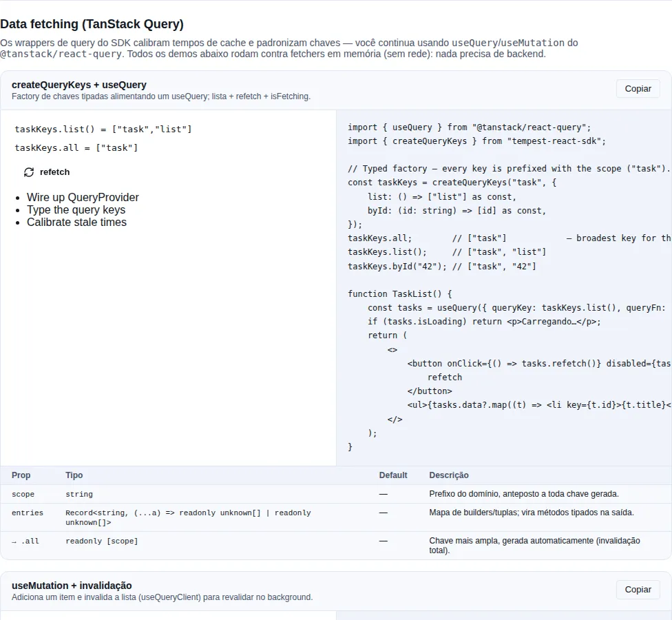The height and width of the screenshot is (620, 672).
Task: Click the 'Descrição' column header
Action: [449, 475]
